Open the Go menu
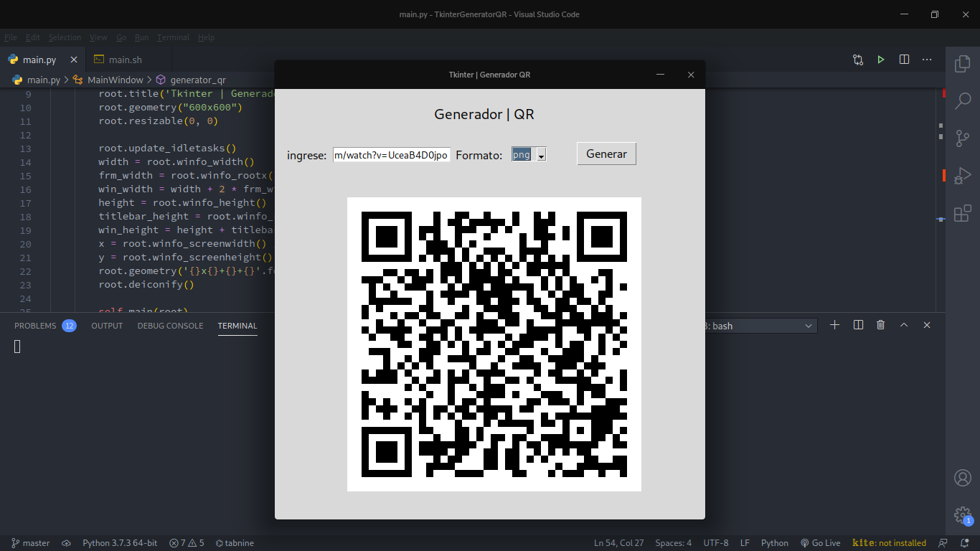Image resolution: width=980 pixels, height=551 pixels. coord(121,37)
